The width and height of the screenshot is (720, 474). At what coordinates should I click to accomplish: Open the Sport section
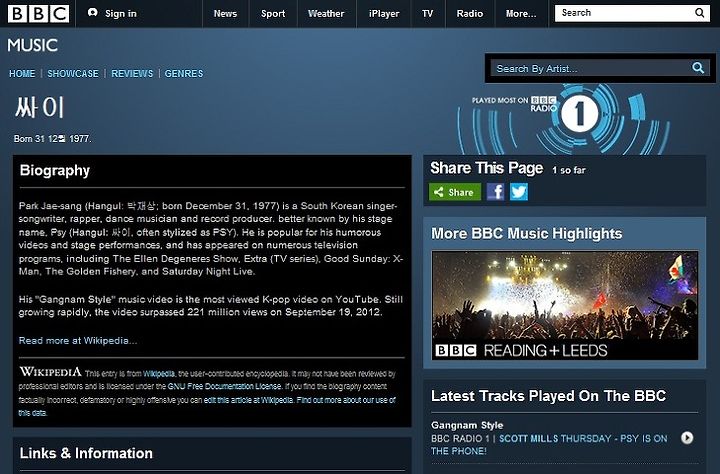click(273, 14)
